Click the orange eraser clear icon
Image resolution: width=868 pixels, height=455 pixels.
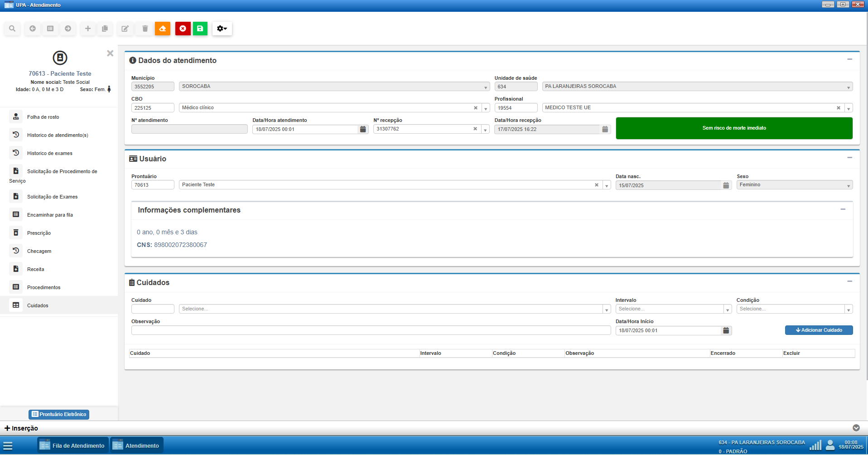pos(163,29)
